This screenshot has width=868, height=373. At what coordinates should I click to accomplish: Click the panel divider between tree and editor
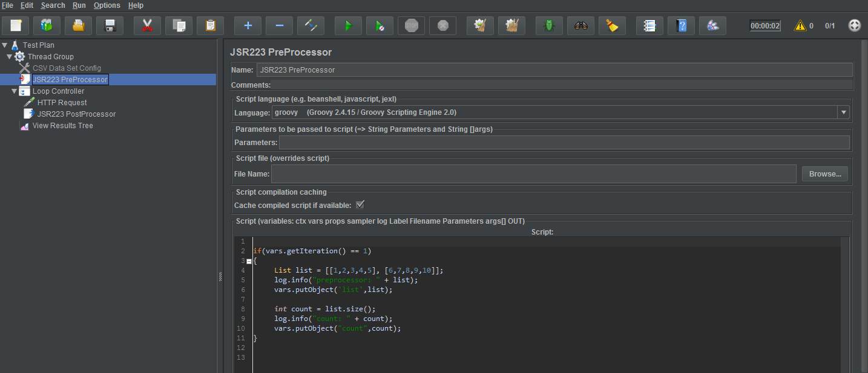(220, 276)
